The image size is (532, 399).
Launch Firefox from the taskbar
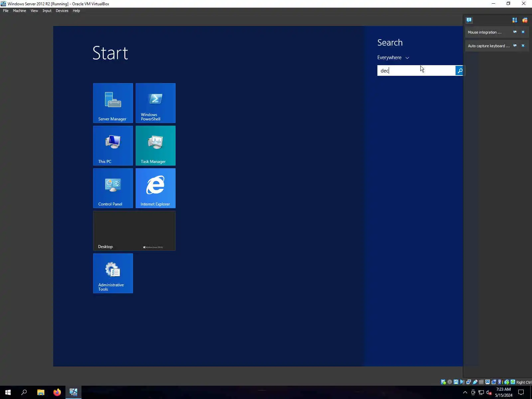57,392
